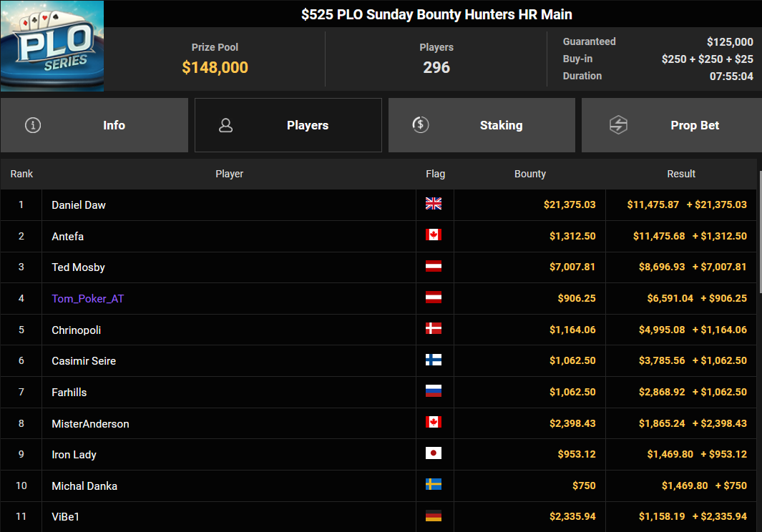Click the PLO Series logo image
This screenshot has width=762, height=532.
click(52, 46)
